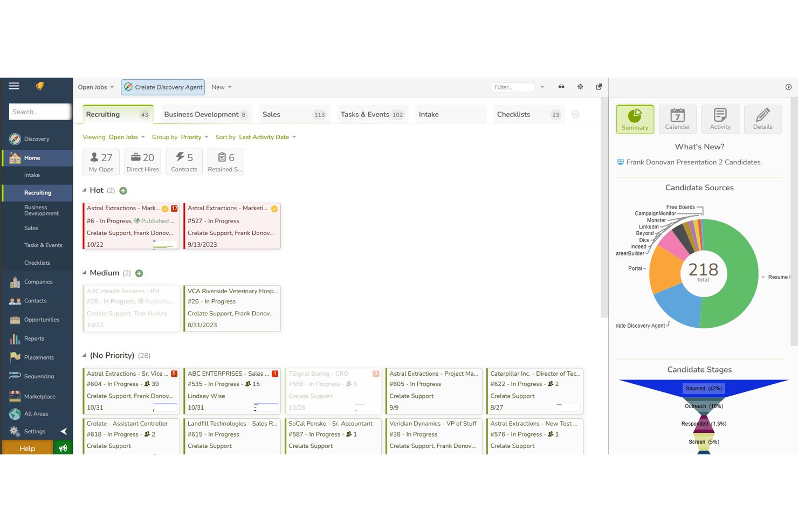Toggle the Direct Hires filter
Viewport: 798px width, 532px height.
(x=143, y=162)
